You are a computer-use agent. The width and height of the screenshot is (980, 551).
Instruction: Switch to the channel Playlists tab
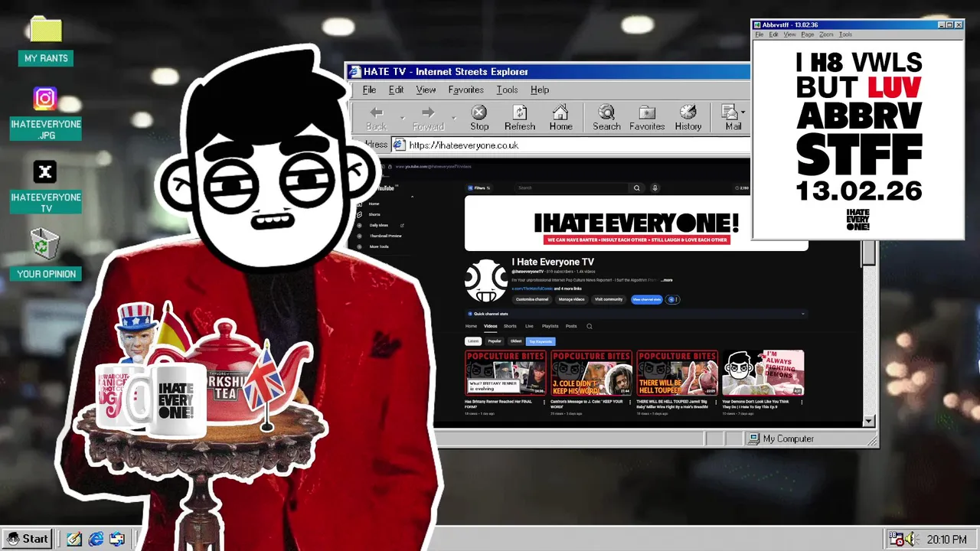[x=550, y=326]
